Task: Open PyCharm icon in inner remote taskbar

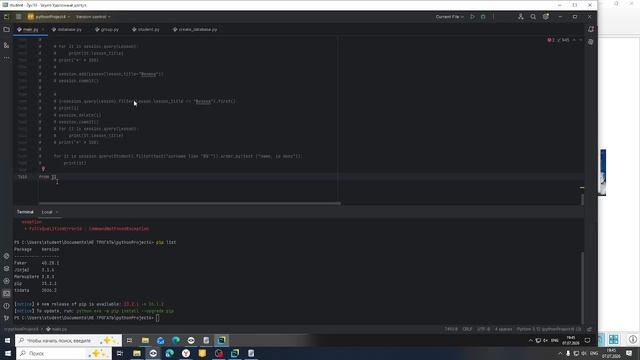Action: click(x=222, y=340)
